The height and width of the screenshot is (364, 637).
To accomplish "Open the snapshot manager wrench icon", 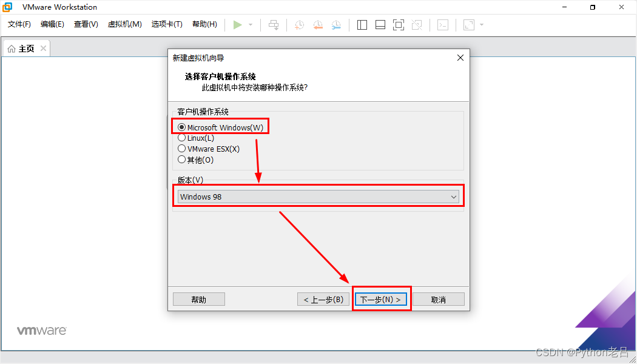I will tap(336, 25).
